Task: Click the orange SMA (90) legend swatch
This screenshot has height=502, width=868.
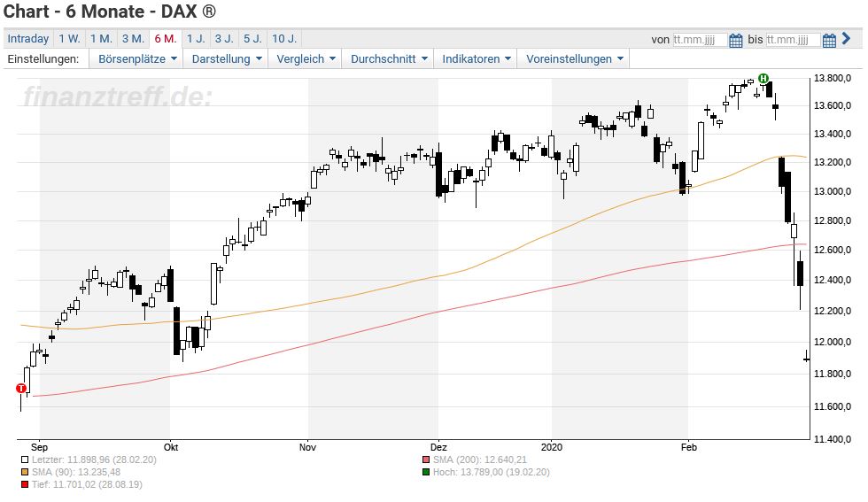Action: pos(25,473)
